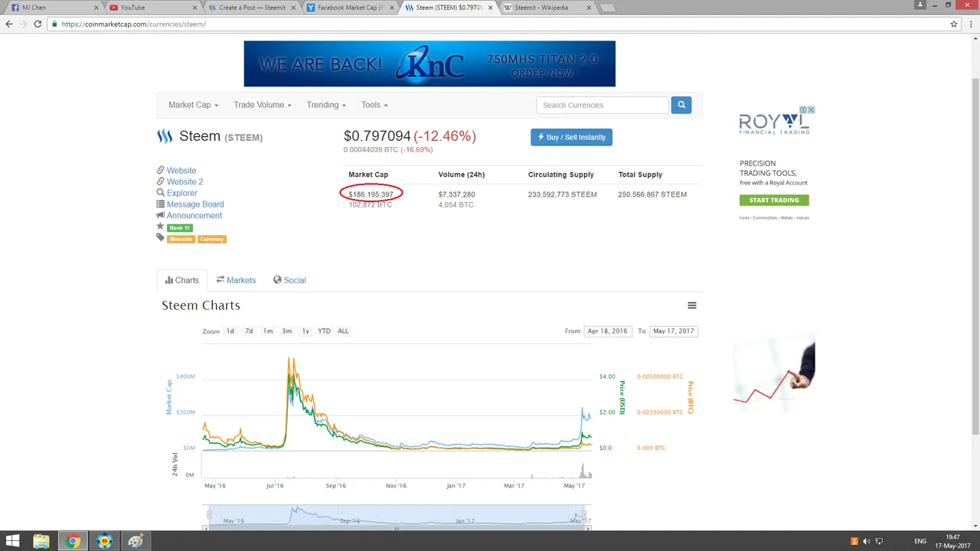Set chart zoom to 7d
Viewport: 980px width, 551px height.
click(x=249, y=331)
